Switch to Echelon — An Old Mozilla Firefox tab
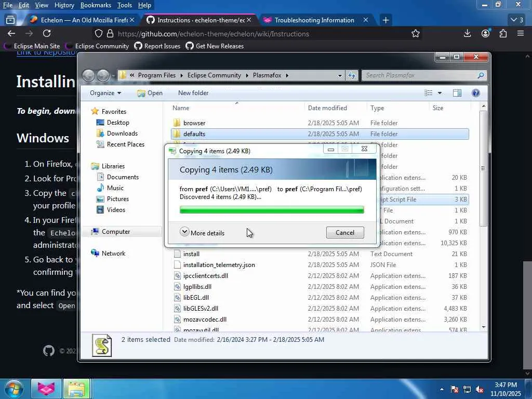The image size is (532, 399). pos(82,20)
